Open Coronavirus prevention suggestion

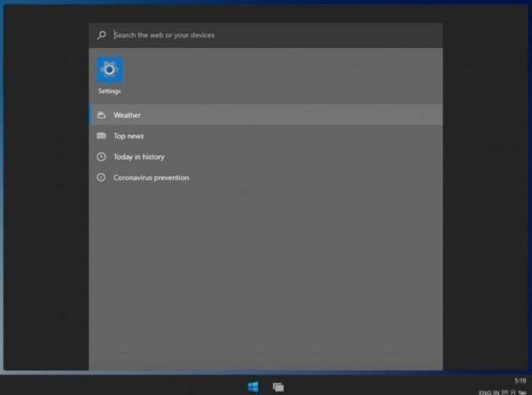[266, 178]
